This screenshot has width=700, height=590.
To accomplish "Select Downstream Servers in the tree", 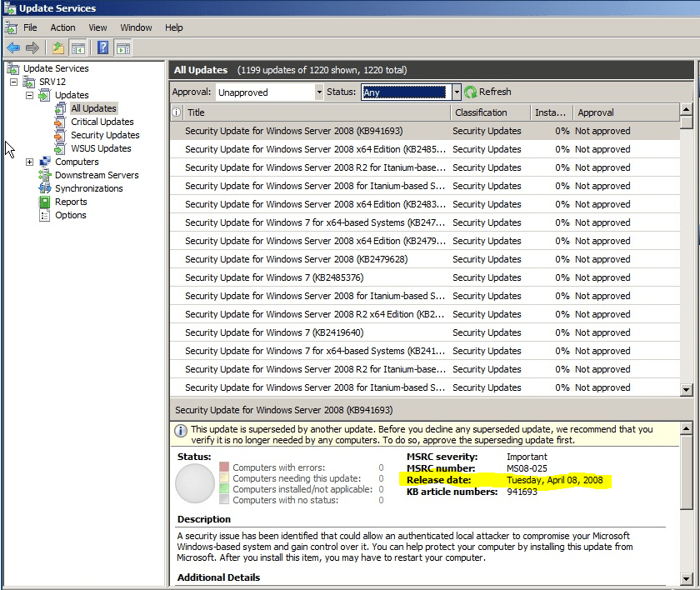I will pos(97,175).
